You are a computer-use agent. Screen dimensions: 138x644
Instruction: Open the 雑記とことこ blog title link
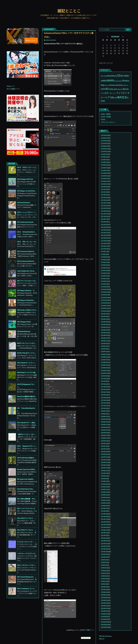click(x=69, y=11)
